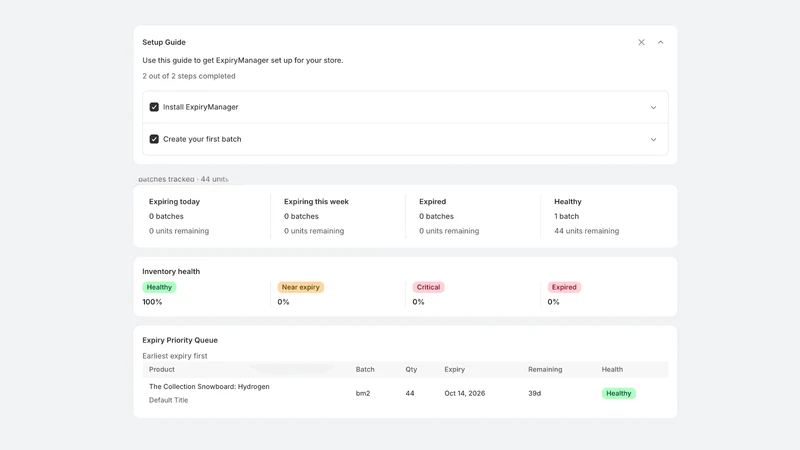The width and height of the screenshot is (800, 450).
Task: Click the 1 batch count under Healthy
Action: pyautogui.click(x=566, y=216)
